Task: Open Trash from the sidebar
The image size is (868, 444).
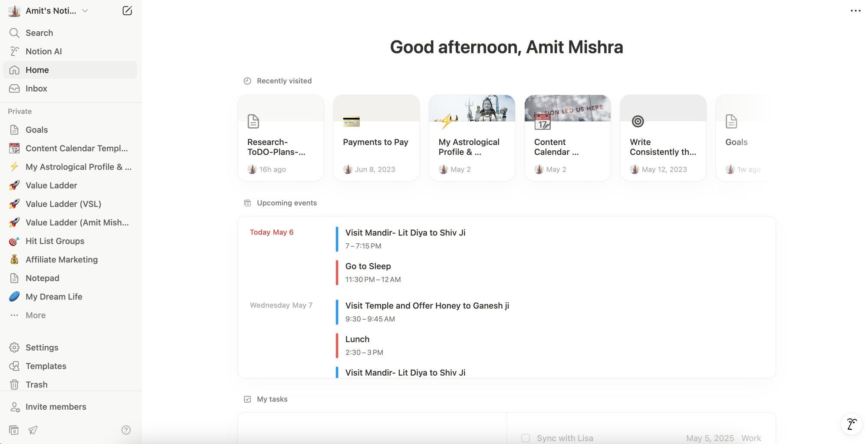Action: (36, 384)
